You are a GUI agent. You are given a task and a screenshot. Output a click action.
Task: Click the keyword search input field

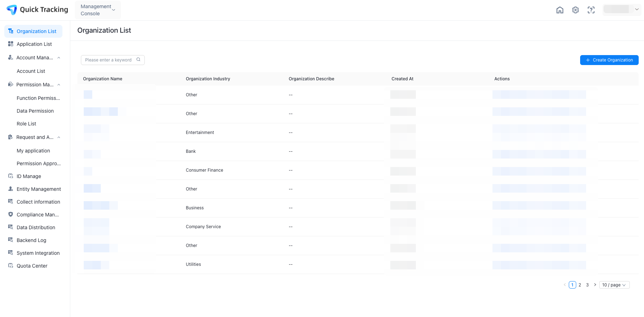point(108,60)
